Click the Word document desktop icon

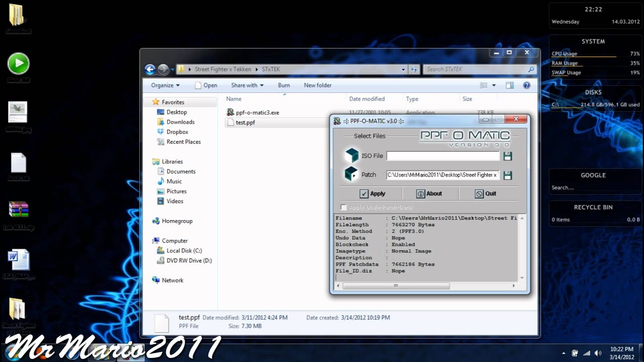[19, 261]
